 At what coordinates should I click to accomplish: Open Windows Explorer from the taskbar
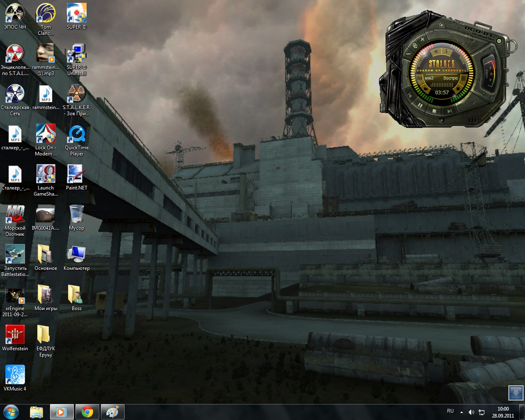click(x=37, y=412)
